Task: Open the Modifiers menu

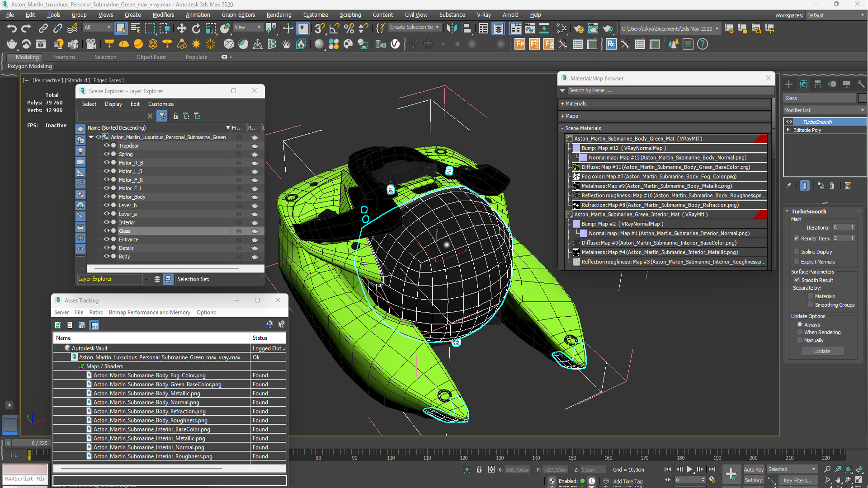Action: pos(163,15)
